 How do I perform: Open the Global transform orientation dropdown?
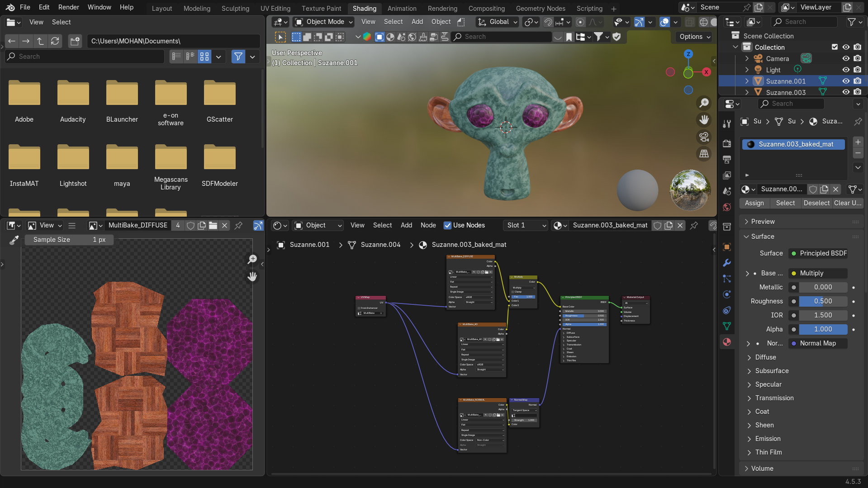point(498,22)
